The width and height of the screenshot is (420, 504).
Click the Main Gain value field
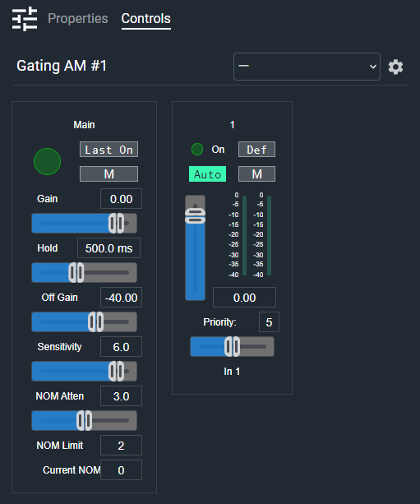pyautogui.click(x=121, y=199)
